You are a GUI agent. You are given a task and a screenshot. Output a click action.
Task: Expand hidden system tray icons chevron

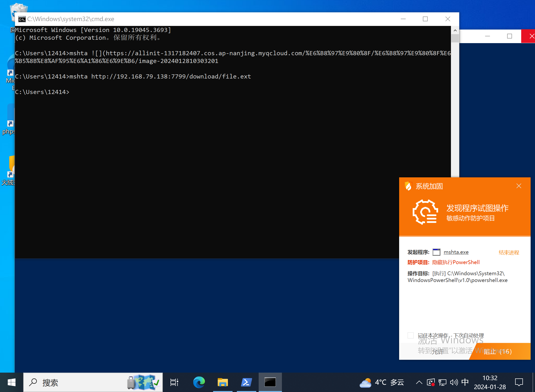[419, 383]
